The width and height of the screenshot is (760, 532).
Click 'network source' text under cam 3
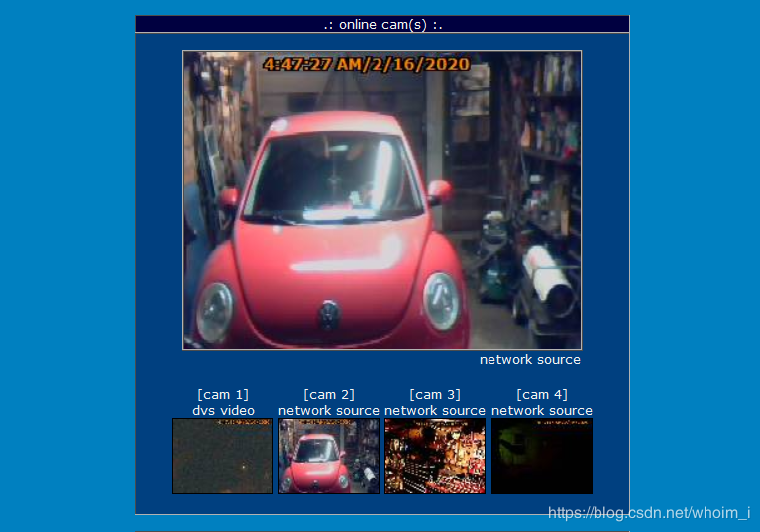point(435,410)
